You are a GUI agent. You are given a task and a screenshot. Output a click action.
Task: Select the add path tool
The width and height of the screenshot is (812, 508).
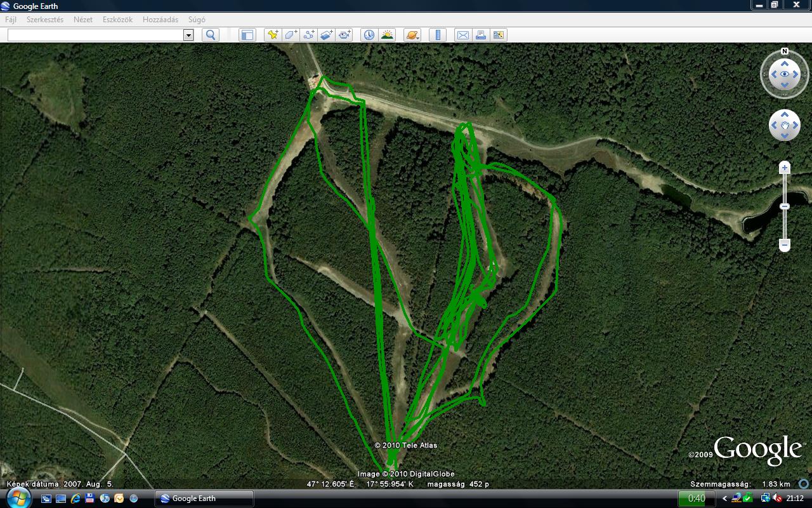coord(309,35)
